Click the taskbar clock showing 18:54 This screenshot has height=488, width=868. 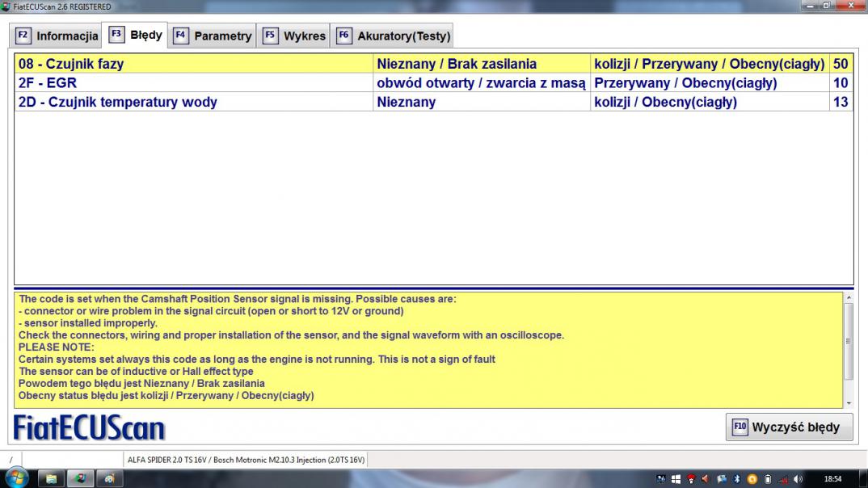click(x=832, y=479)
